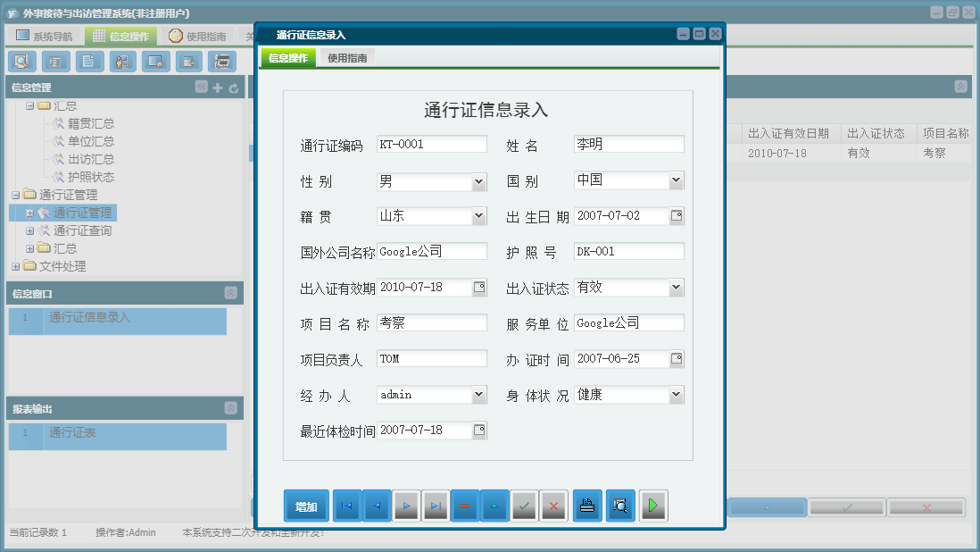Delete the current record using the red minus icon
Viewport: 980px width, 552px height.
(x=465, y=506)
